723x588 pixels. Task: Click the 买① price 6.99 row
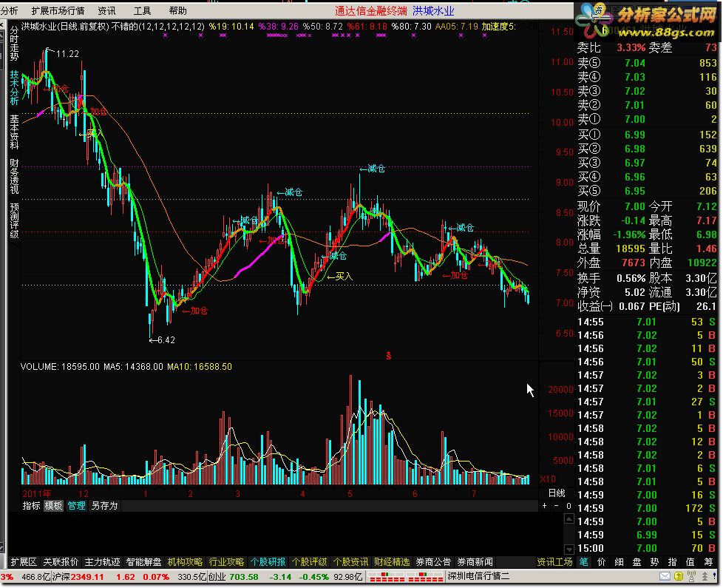647,135
